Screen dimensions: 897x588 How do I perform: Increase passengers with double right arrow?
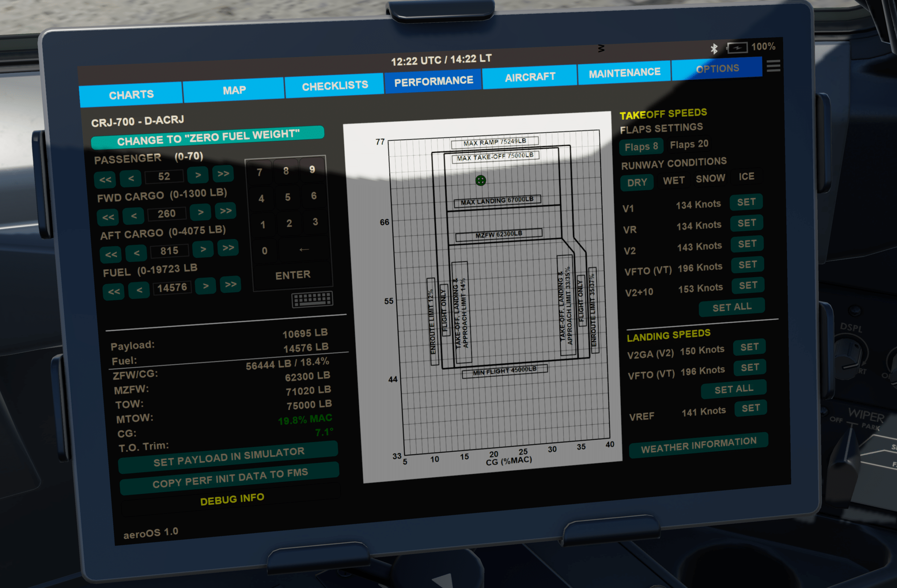coord(223,173)
